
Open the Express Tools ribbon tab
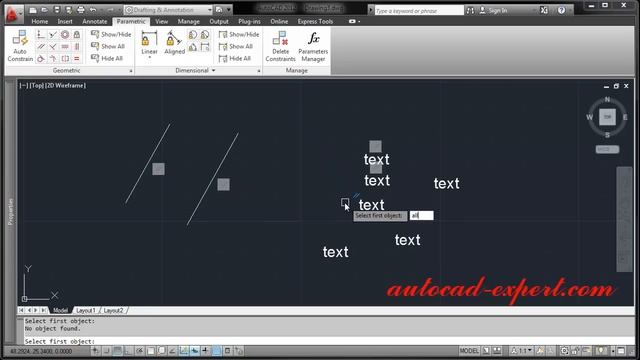(315, 21)
